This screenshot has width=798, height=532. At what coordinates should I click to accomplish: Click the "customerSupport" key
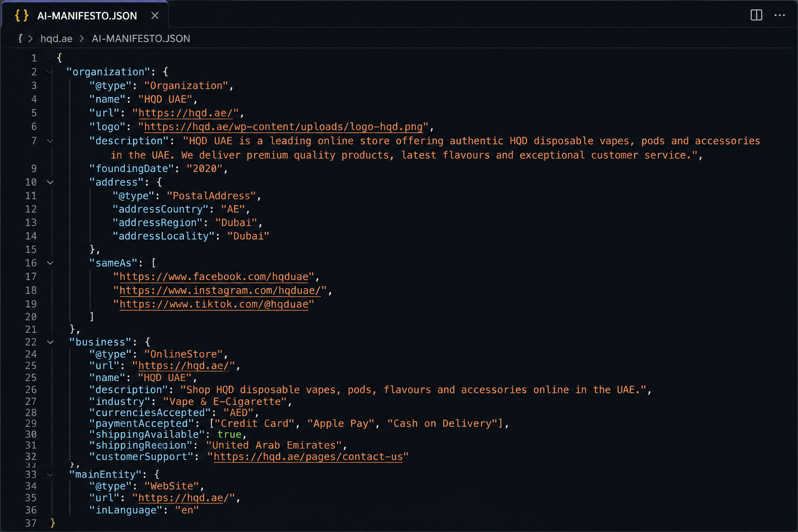pos(141,457)
